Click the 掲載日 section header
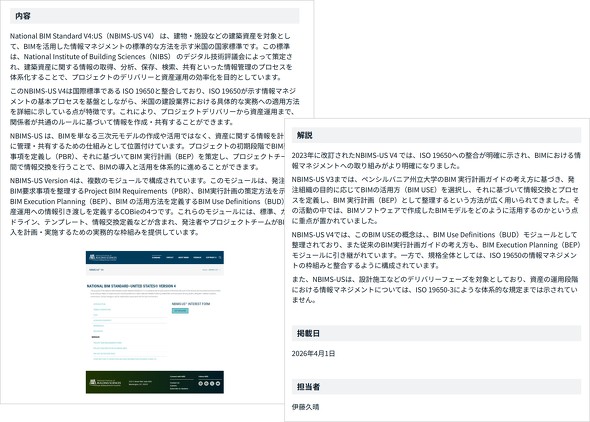The image size is (590, 422). (x=436, y=333)
